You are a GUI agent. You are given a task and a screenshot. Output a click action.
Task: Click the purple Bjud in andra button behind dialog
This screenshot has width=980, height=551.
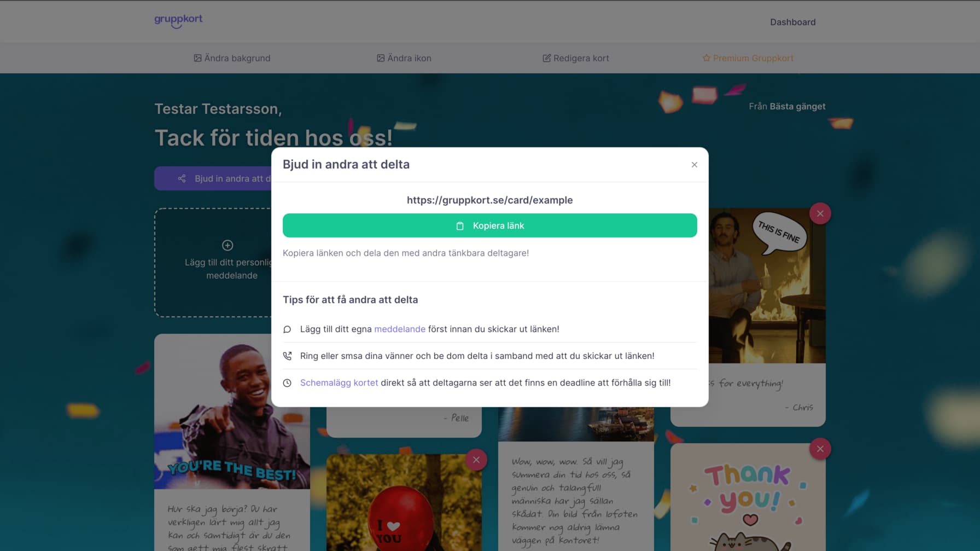[x=213, y=178]
